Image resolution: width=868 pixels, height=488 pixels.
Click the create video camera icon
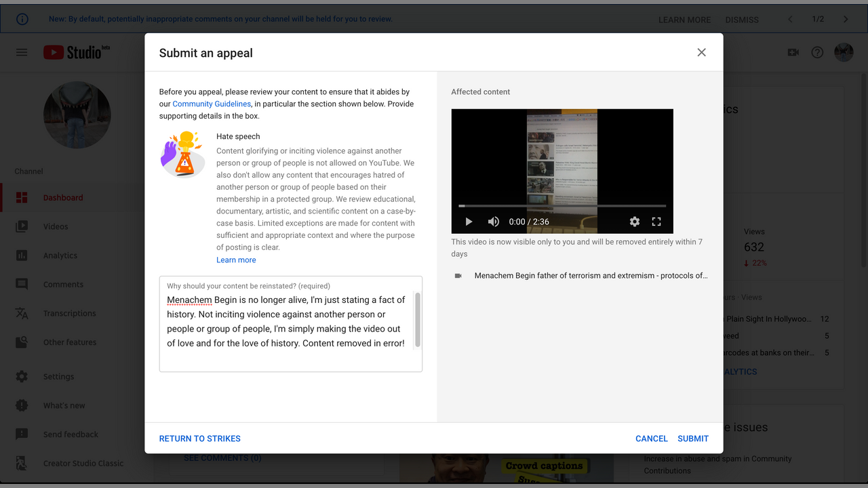point(793,52)
